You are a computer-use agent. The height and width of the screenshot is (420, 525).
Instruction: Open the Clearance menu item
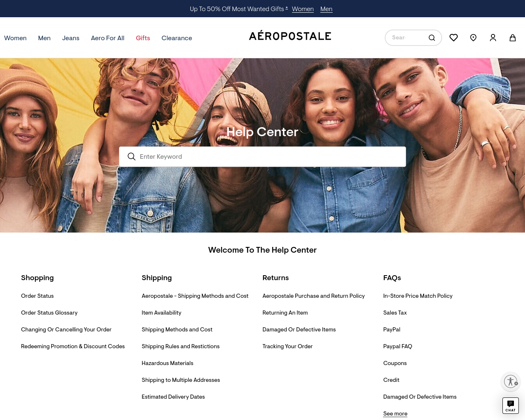pyautogui.click(x=177, y=38)
